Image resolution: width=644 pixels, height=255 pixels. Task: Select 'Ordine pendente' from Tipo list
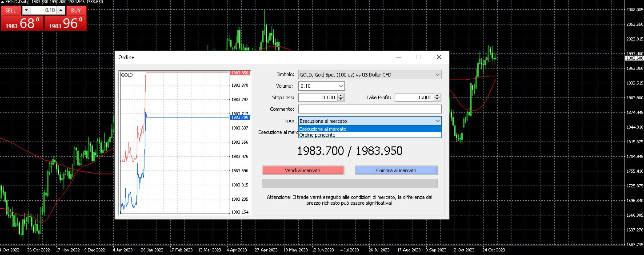370,135
